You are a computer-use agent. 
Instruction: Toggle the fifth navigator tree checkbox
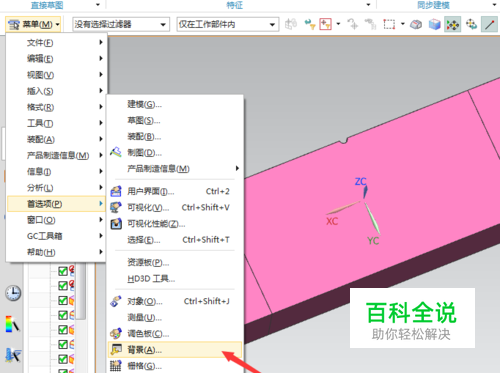click(63, 330)
